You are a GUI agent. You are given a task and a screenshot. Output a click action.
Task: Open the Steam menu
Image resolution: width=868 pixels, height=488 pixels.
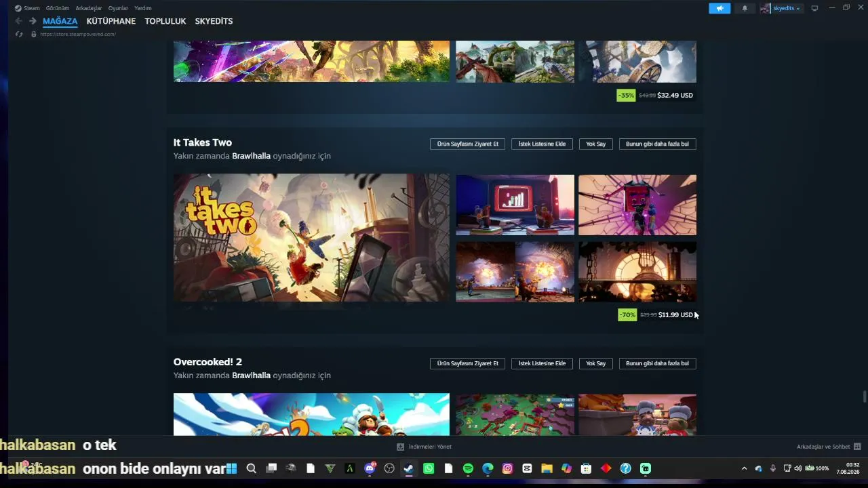coord(28,8)
